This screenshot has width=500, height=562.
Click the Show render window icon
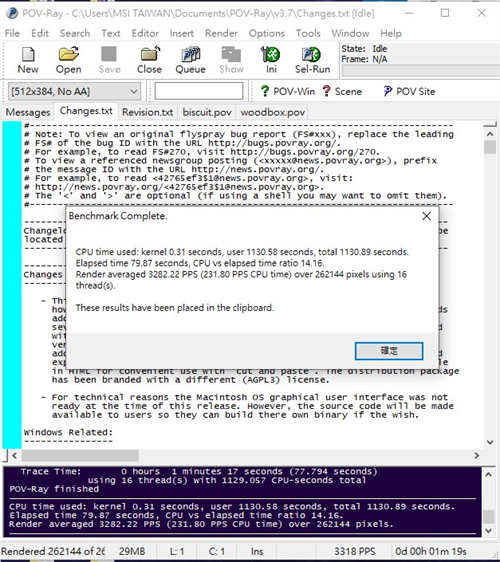pyautogui.click(x=231, y=60)
